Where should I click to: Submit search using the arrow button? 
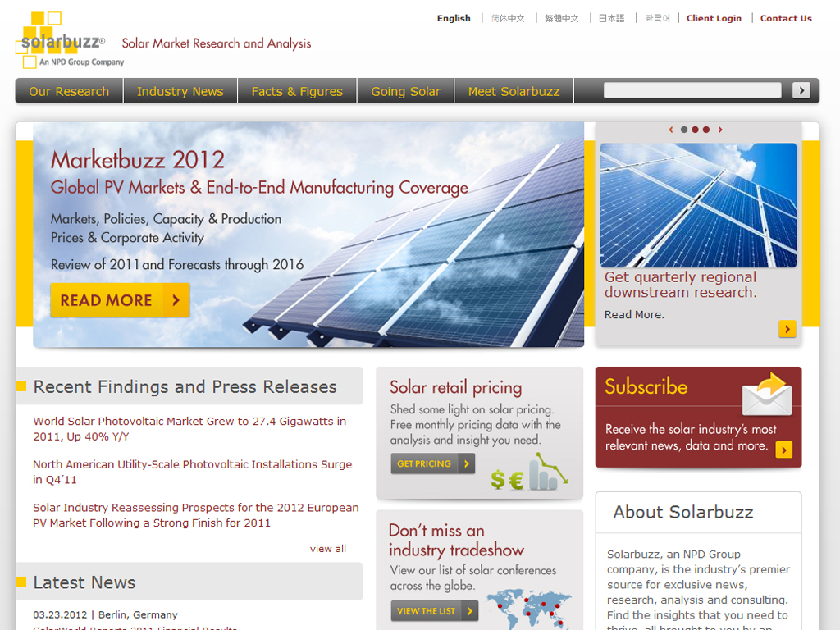point(801,90)
